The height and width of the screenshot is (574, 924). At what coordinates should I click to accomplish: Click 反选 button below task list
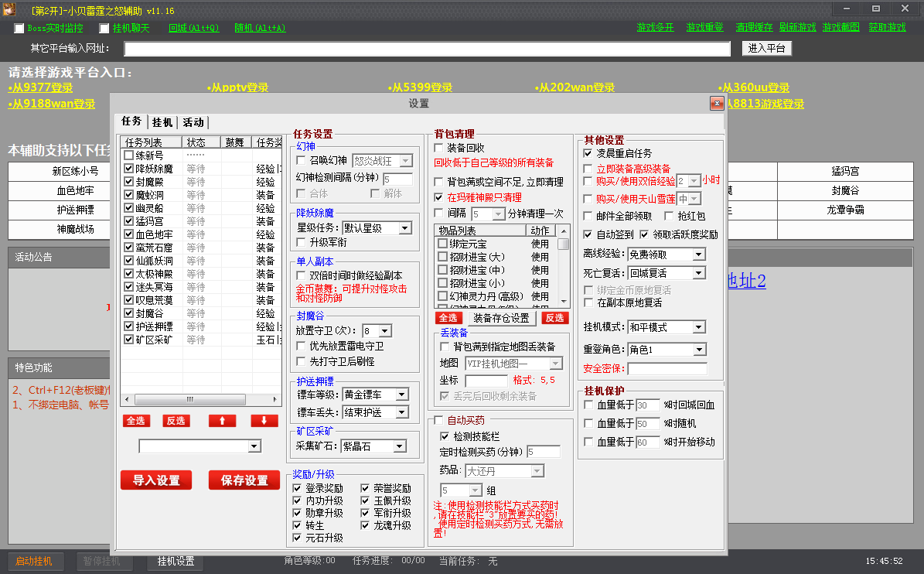(176, 421)
